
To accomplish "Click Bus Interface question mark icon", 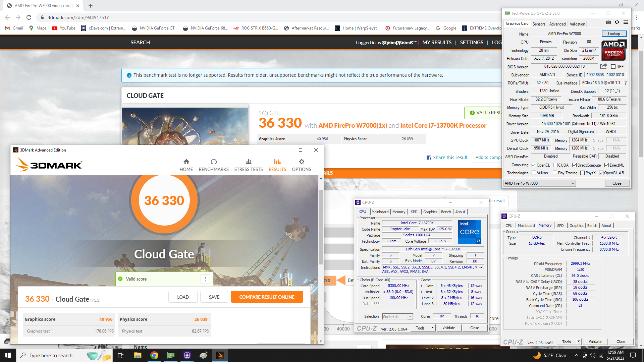I will pos(626,83).
